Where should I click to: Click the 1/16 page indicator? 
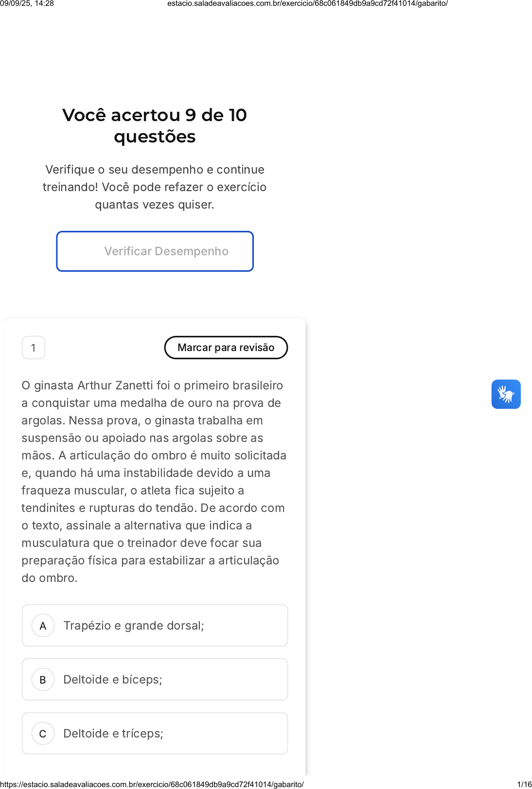coord(524,784)
